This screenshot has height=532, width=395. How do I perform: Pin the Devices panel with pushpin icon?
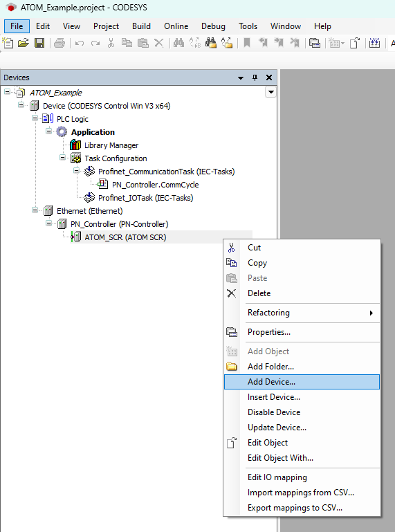[255, 77]
